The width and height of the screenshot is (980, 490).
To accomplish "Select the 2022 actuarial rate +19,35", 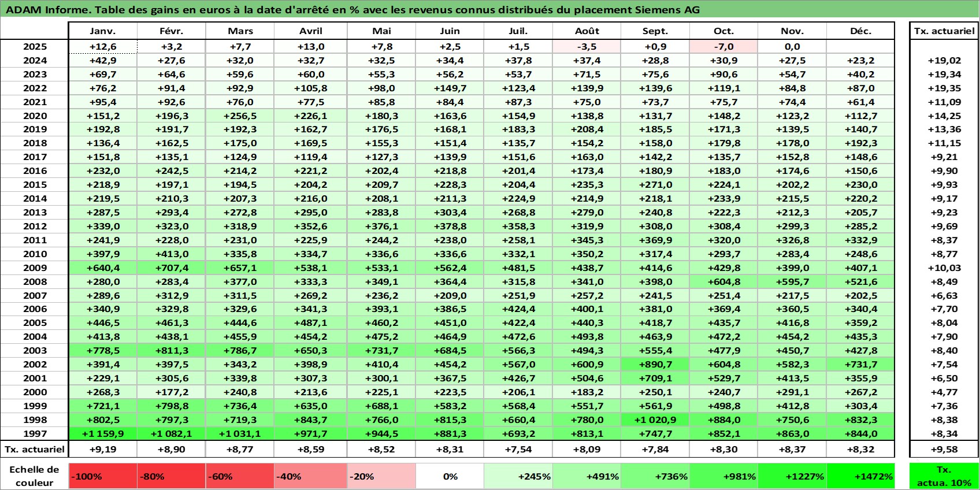I will [x=944, y=88].
